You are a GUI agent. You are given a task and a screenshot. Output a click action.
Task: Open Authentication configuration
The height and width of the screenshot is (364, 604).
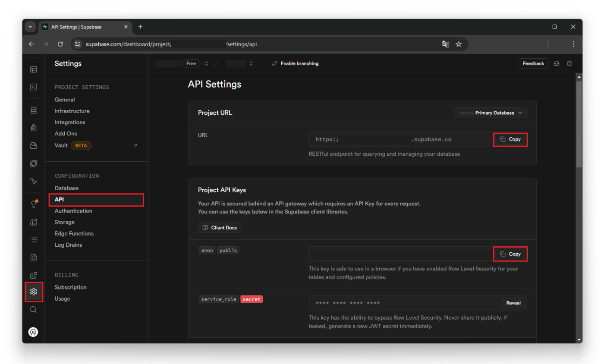[x=73, y=211]
